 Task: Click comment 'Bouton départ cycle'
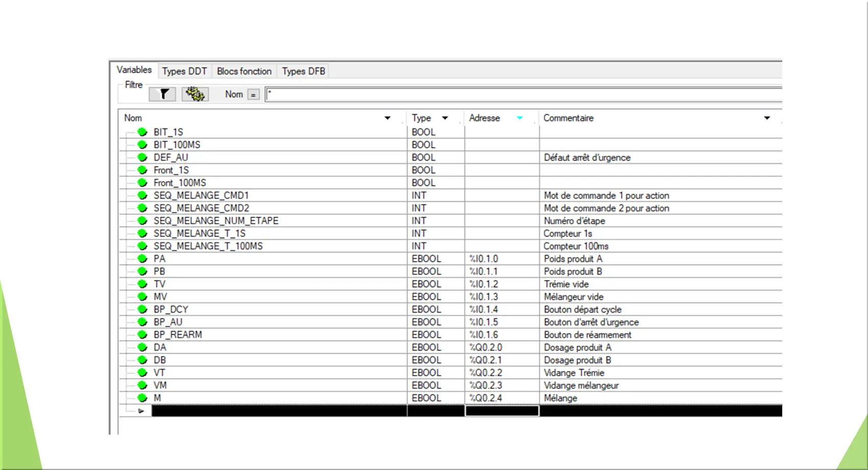pyautogui.click(x=583, y=310)
